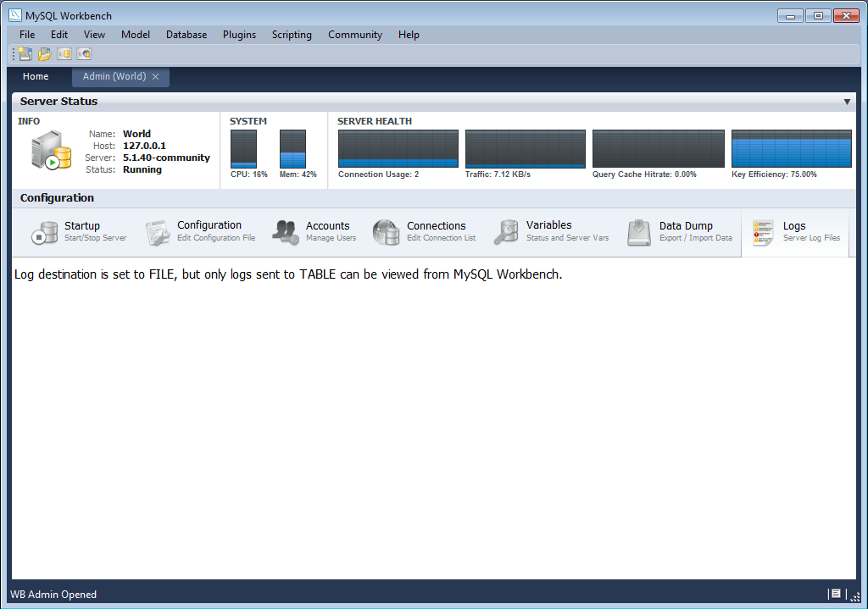Switch to the Home tab
Screen dimensions: 868x609
click(x=36, y=76)
